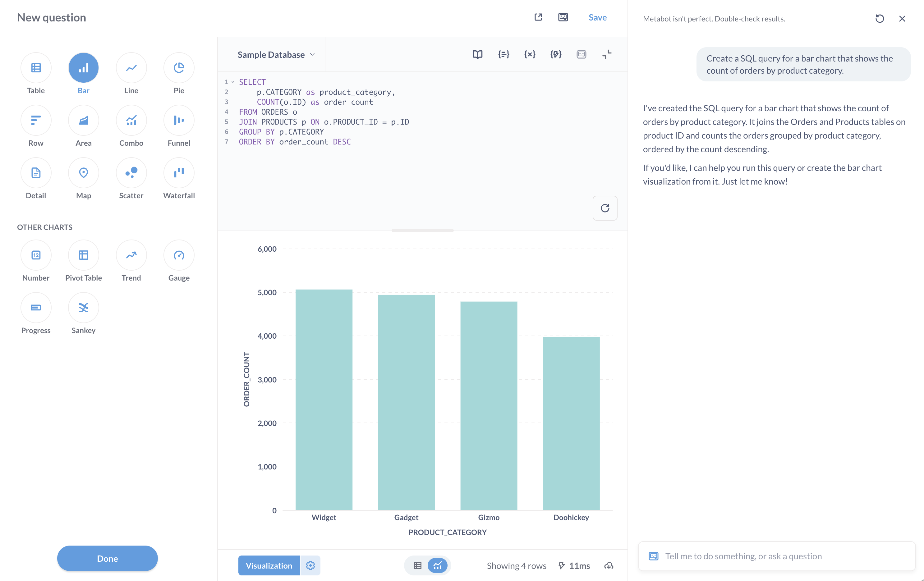
Task: Insert a SQL snippet
Action: coord(503,54)
